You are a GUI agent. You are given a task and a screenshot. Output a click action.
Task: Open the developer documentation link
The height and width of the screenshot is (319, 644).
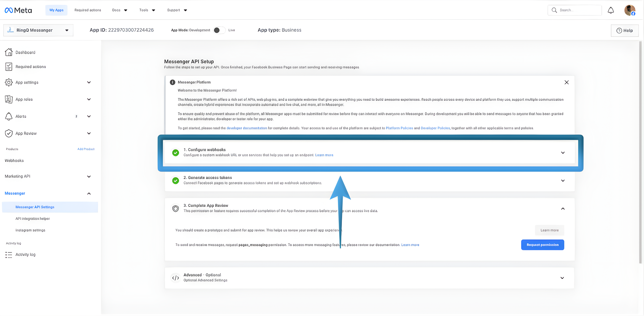246,128
